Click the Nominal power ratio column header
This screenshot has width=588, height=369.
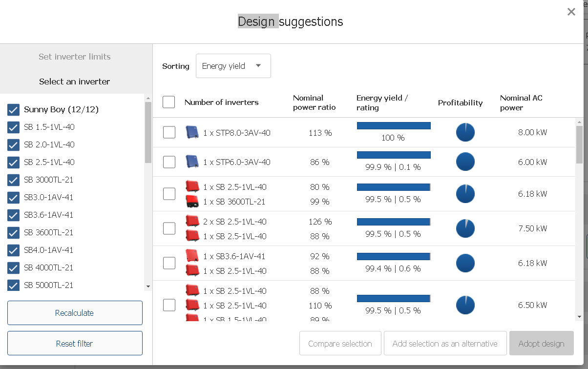(x=315, y=102)
